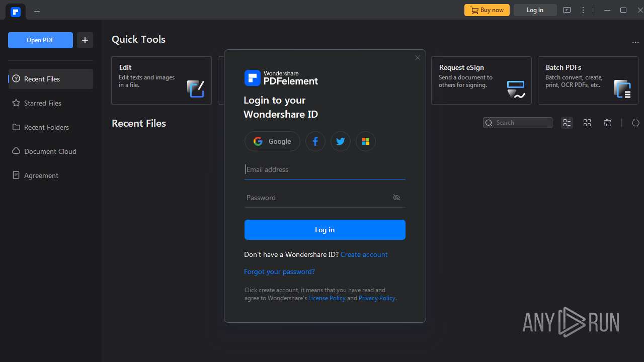644x362 pixels.
Task: Sign in with Google
Action: click(272, 141)
